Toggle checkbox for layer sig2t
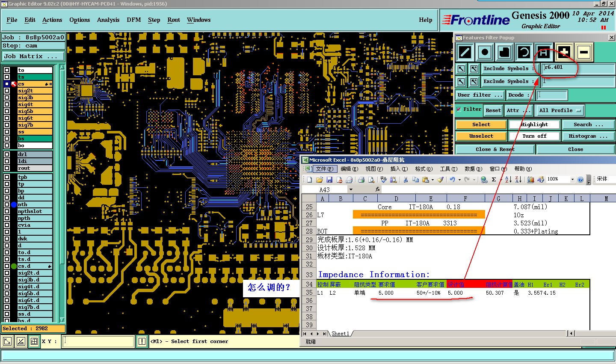 (7, 91)
